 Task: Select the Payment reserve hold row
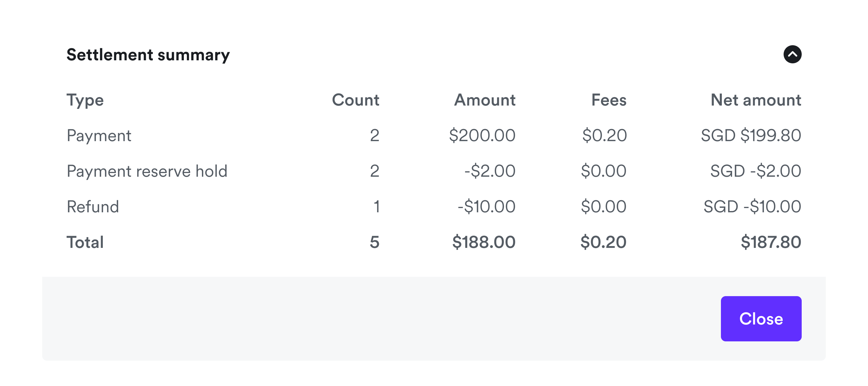click(x=147, y=171)
